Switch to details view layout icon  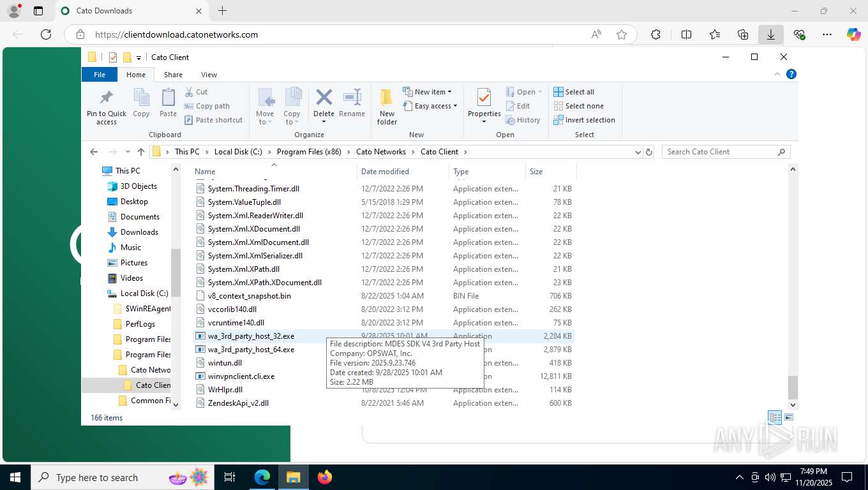click(775, 418)
